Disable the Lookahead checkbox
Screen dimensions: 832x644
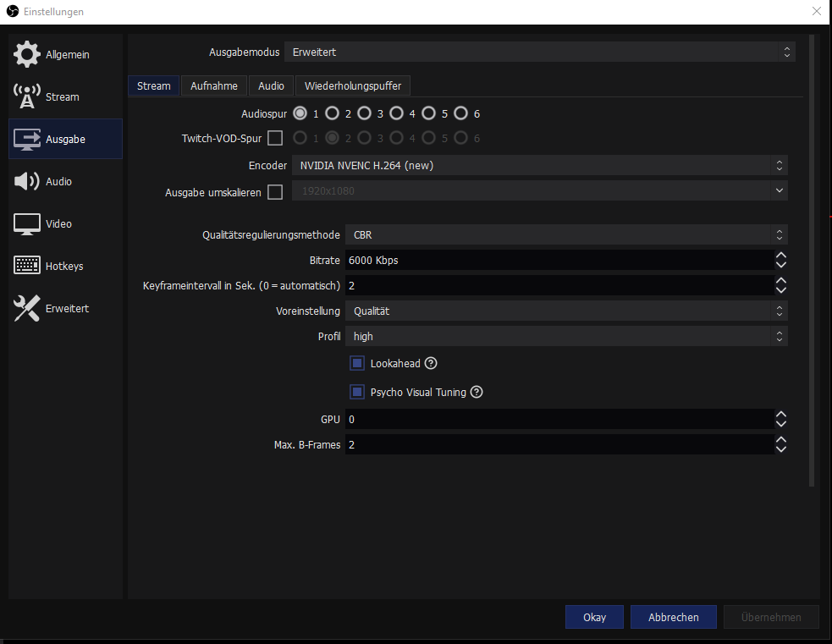(357, 364)
